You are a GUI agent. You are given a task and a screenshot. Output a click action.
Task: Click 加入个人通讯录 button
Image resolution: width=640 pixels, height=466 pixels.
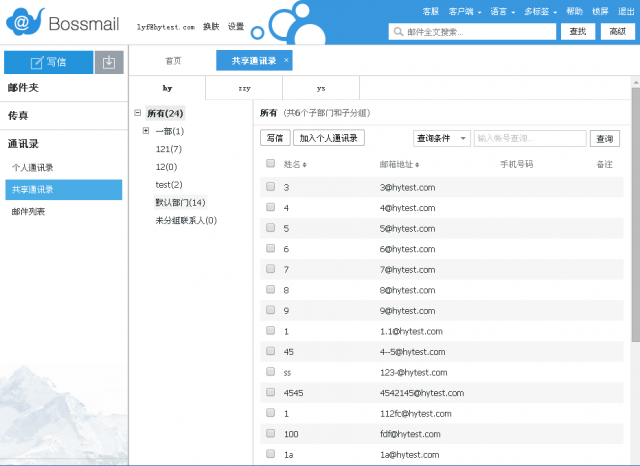[329, 138]
